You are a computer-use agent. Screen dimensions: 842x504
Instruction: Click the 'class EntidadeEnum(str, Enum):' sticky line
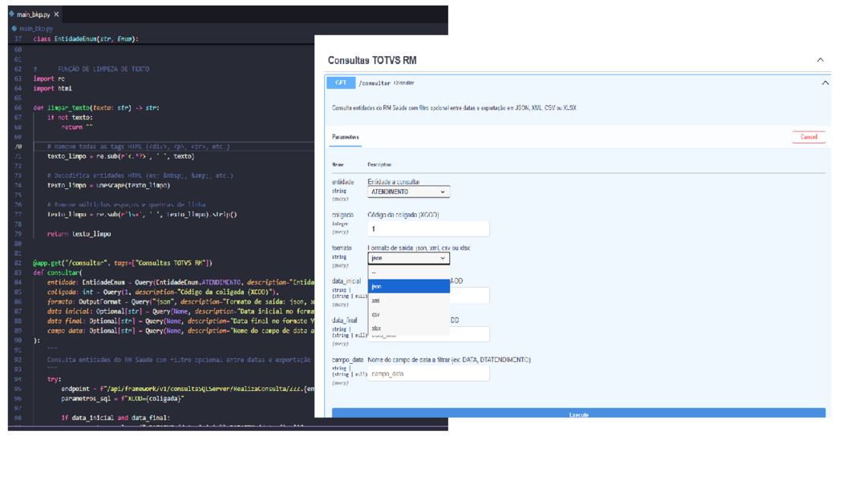(x=86, y=39)
